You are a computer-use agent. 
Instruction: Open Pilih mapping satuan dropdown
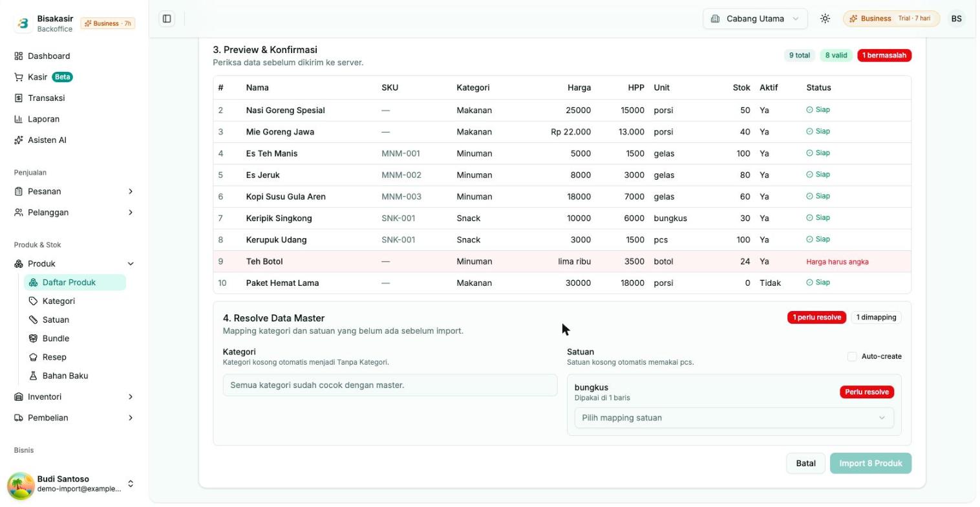tap(734, 418)
